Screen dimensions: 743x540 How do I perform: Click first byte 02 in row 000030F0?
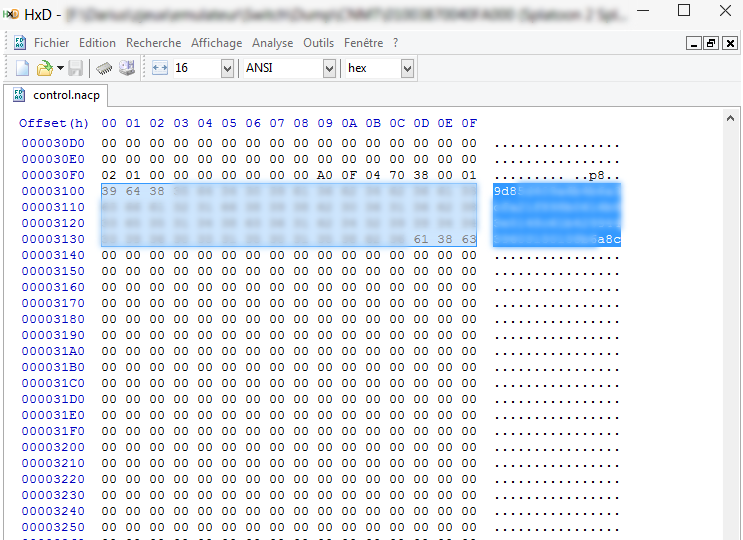click(x=109, y=175)
